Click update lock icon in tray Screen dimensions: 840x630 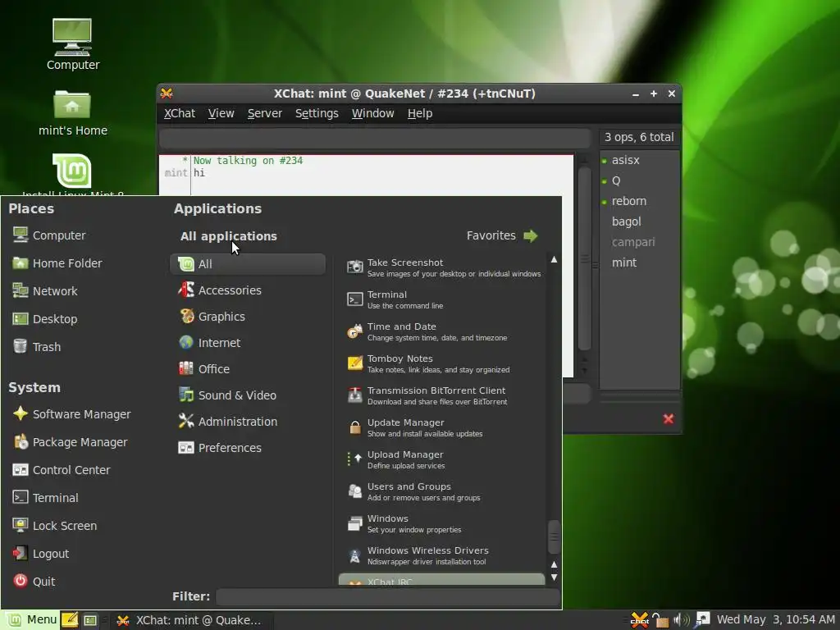coord(660,620)
